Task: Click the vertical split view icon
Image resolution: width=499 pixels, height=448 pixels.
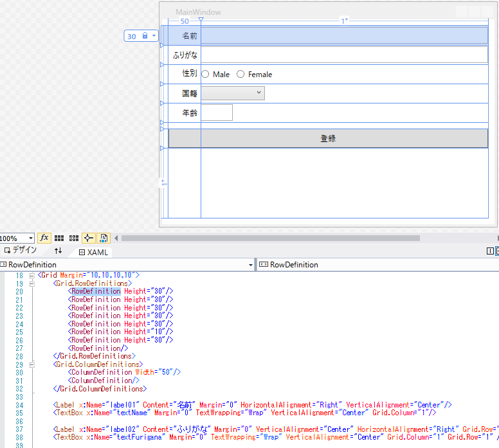Action: [x=490, y=251]
